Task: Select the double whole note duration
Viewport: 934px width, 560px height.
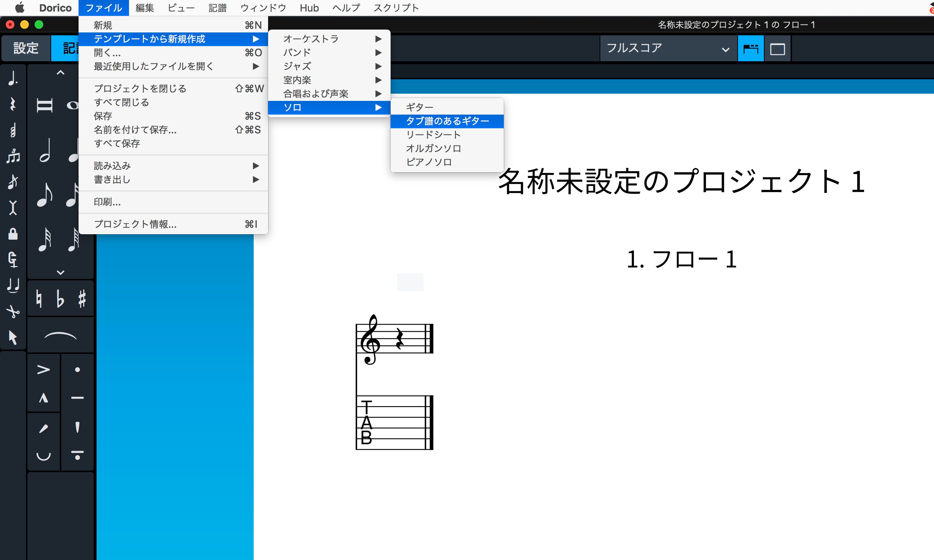Action: click(45, 105)
